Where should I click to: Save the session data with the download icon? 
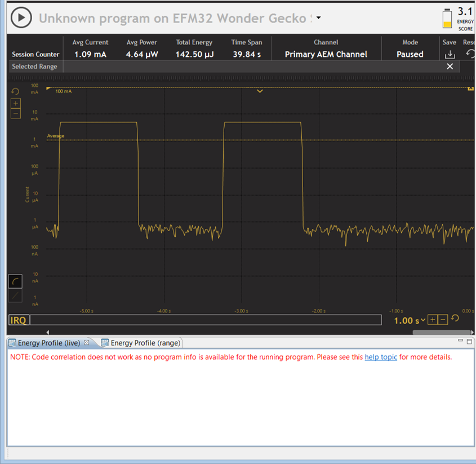click(x=450, y=54)
